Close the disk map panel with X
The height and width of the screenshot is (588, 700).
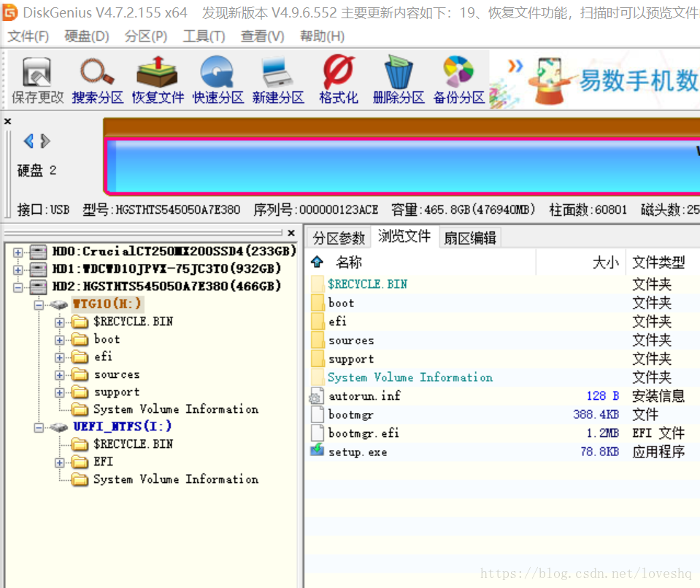click(7, 121)
